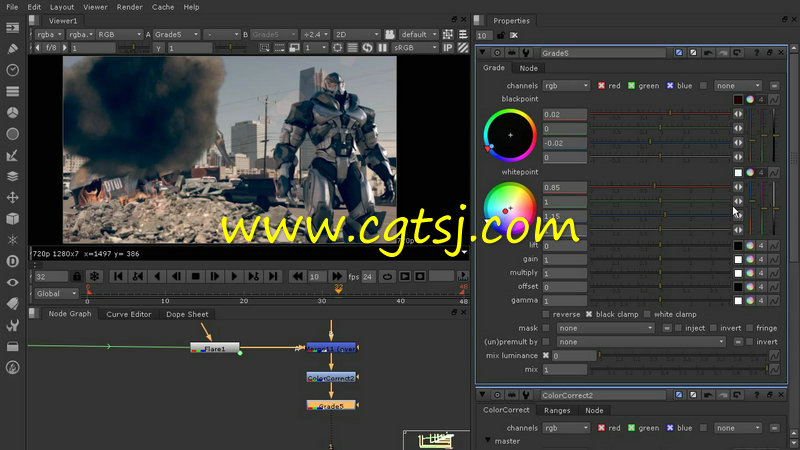Open the Particles nodes icon
Viewport: 800px width, 450px height.
point(12,240)
